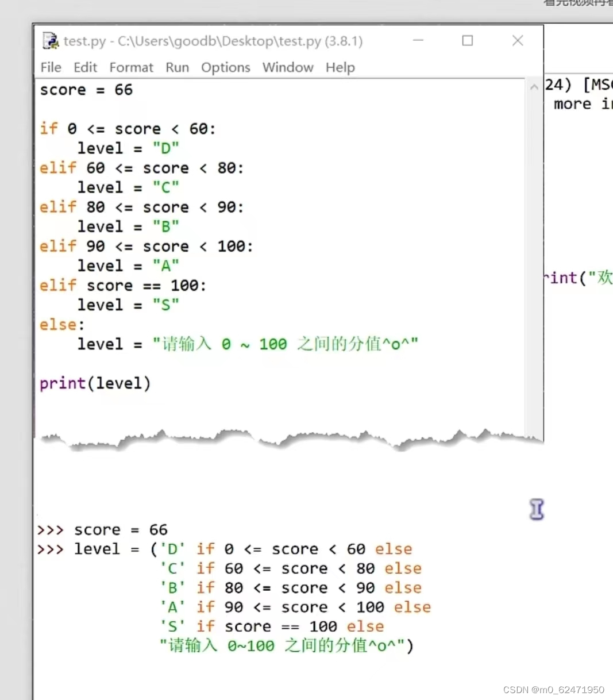The width and height of the screenshot is (613, 700).
Task: Open the Edit menu
Action: pyautogui.click(x=85, y=67)
